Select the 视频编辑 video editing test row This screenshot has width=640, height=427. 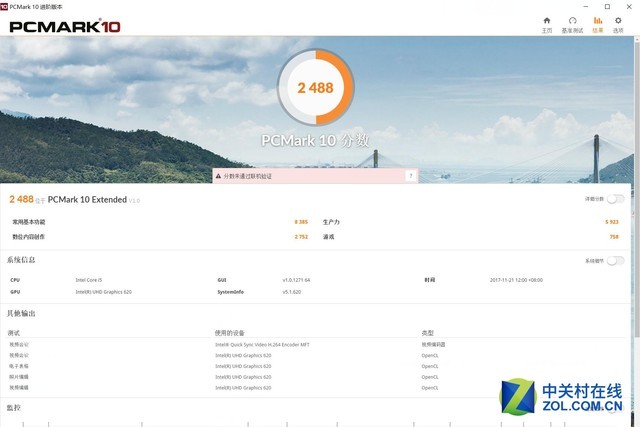[316, 388]
